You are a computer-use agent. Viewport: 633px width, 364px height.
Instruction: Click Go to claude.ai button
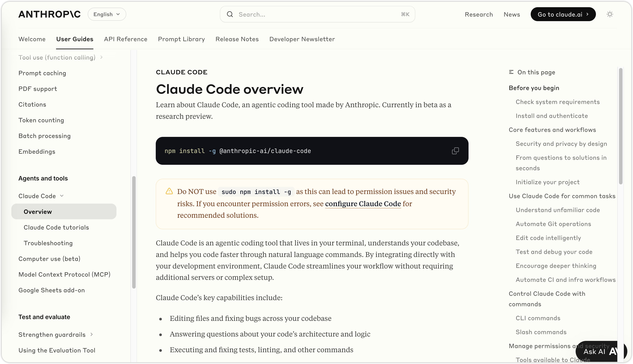pyautogui.click(x=563, y=14)
